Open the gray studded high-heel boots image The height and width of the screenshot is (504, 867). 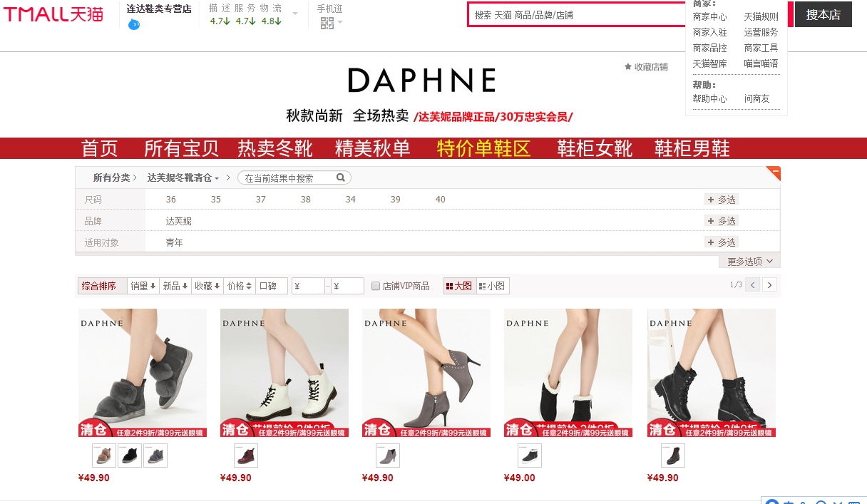click(x=426, y=373)
